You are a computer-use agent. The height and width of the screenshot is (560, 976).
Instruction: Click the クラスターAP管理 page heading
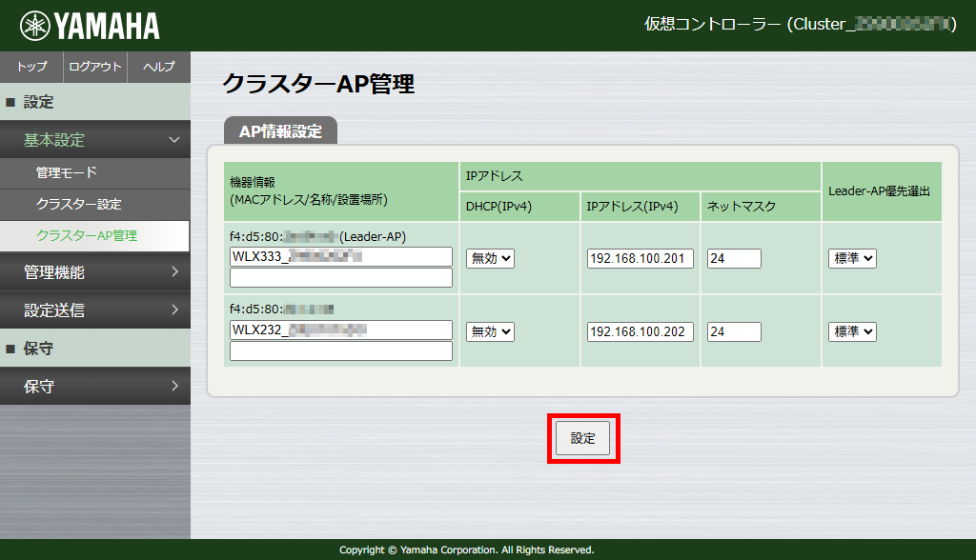[318, 84]
